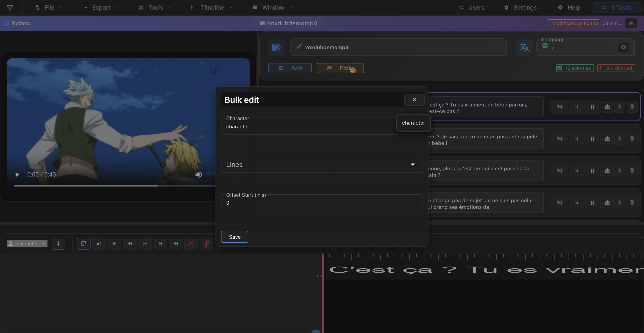Change the x1 playback speed
The width and height of the screenshot is (644, 333).
point(99,244)
